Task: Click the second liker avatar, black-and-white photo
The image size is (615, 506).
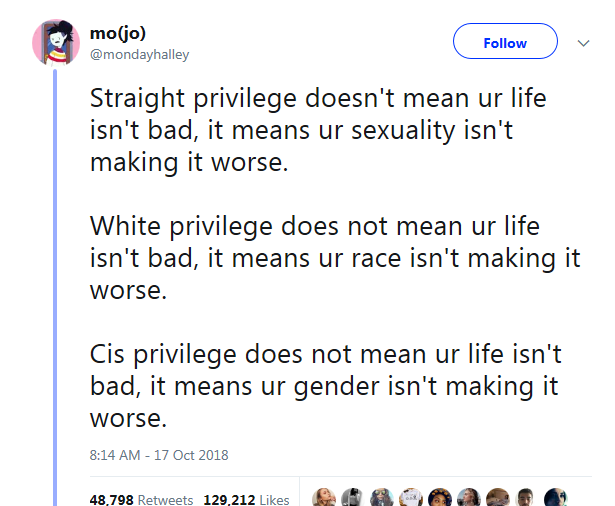Action: point(352,497)
